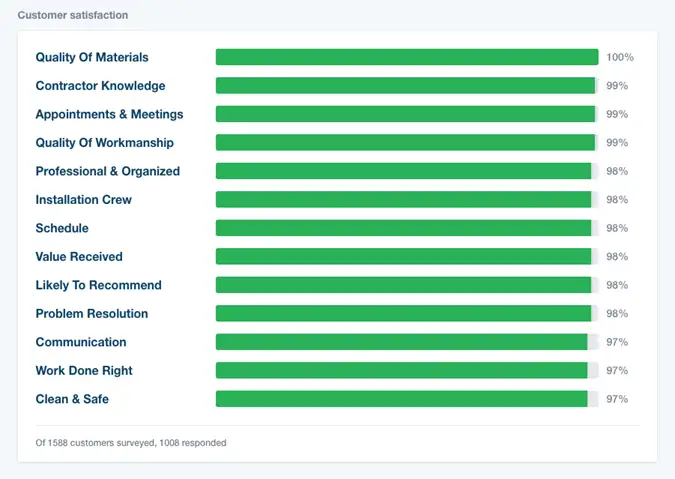Click the 98% value beside Installation Crew
The height and width of the screenshot is (479, 675).
click(x=617, y=200)
